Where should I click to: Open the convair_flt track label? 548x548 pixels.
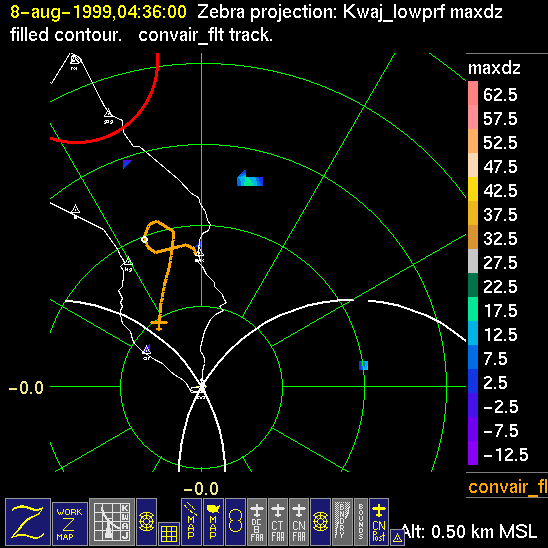click(507, 486)
